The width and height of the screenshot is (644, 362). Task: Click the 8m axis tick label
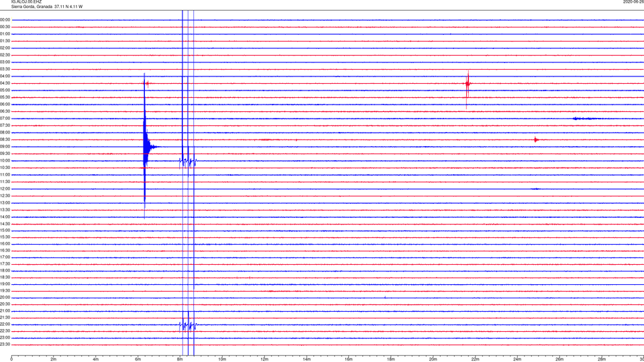coord(180,359)
